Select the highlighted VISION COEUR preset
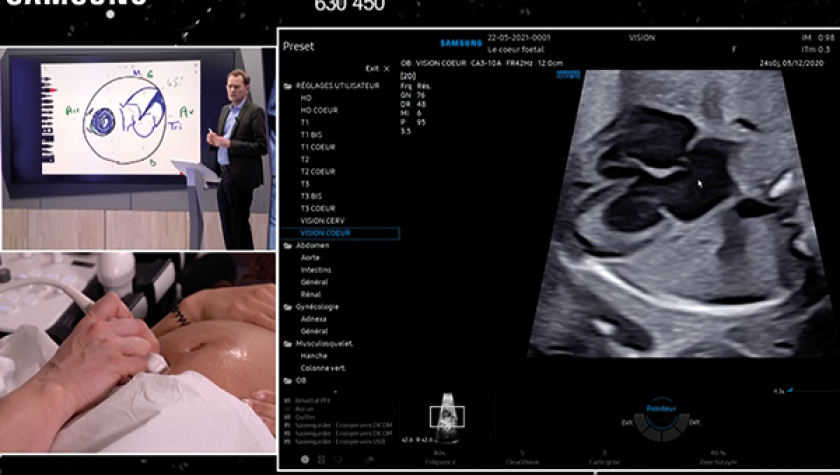This screenshot has height=475, width=840. point(340,233)
